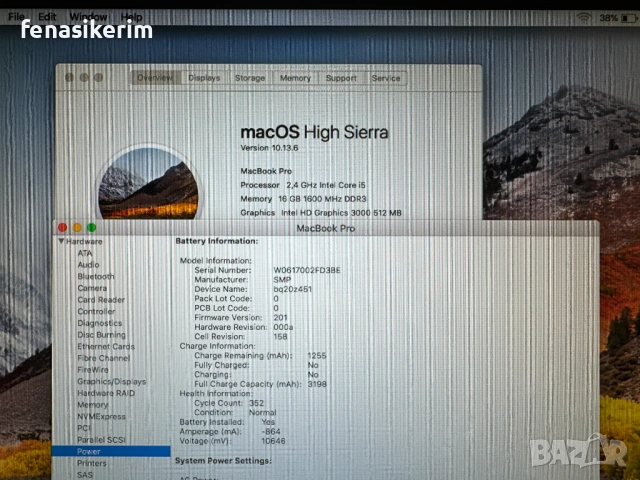The image size is (640, 480).
Task: Select Memory in the hardware sidebar
Action: pyautogui.click(x=93, y=405)
